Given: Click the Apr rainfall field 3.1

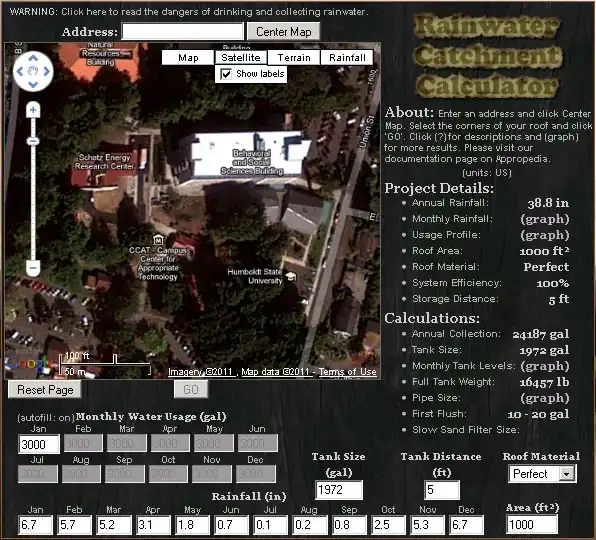Looking at the screenshot, I should pos(153,525).
